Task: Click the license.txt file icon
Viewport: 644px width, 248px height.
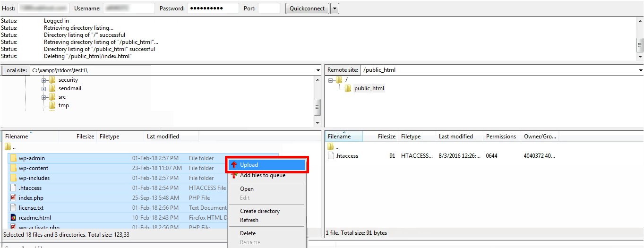Action: click(x=13, y=208)
